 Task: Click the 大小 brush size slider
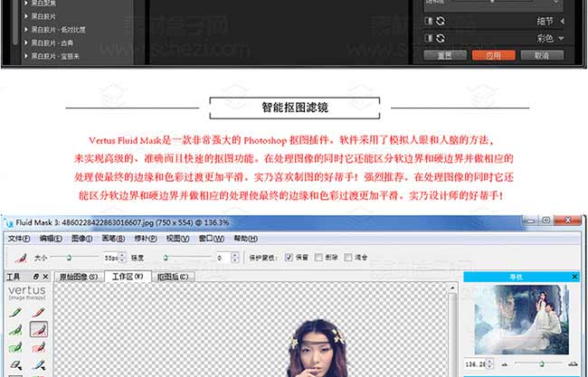pyautogui.click(x=75, y=257)
